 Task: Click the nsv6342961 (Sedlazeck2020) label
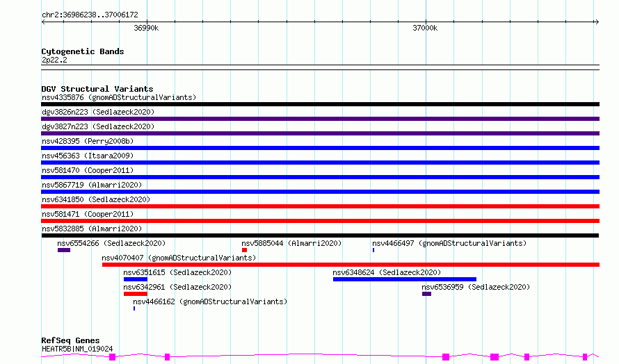pos(177,287)
